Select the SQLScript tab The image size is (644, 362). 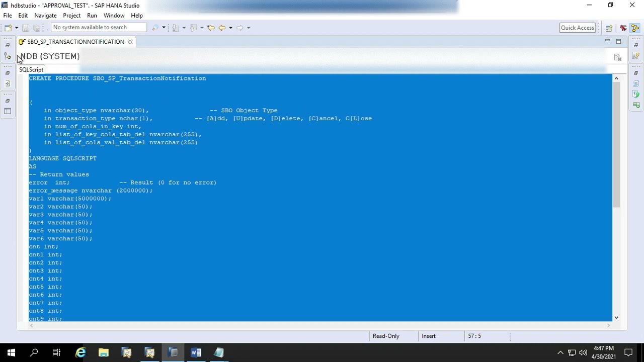(31, 70)
